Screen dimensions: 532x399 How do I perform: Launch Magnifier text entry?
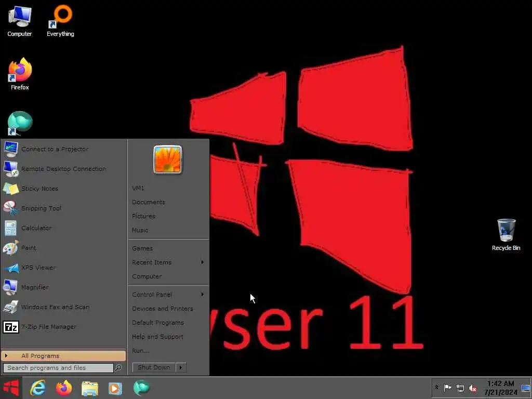click(35, 287)
